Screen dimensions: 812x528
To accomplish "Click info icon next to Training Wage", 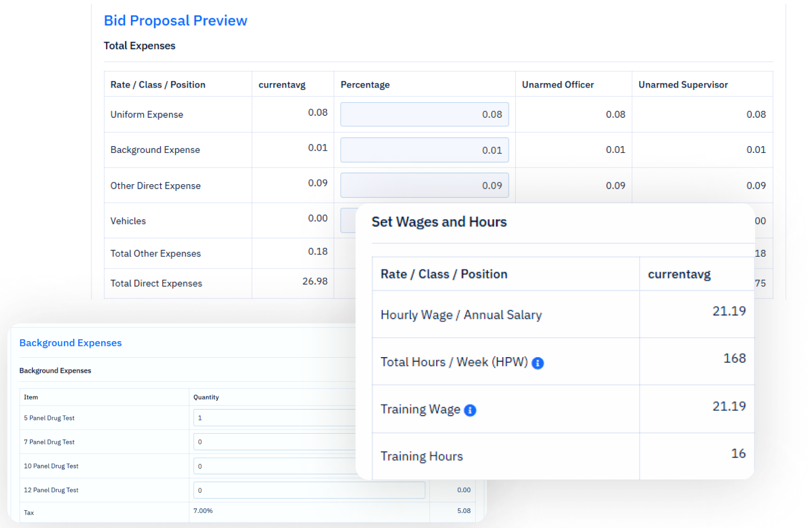I will point(470,410).
